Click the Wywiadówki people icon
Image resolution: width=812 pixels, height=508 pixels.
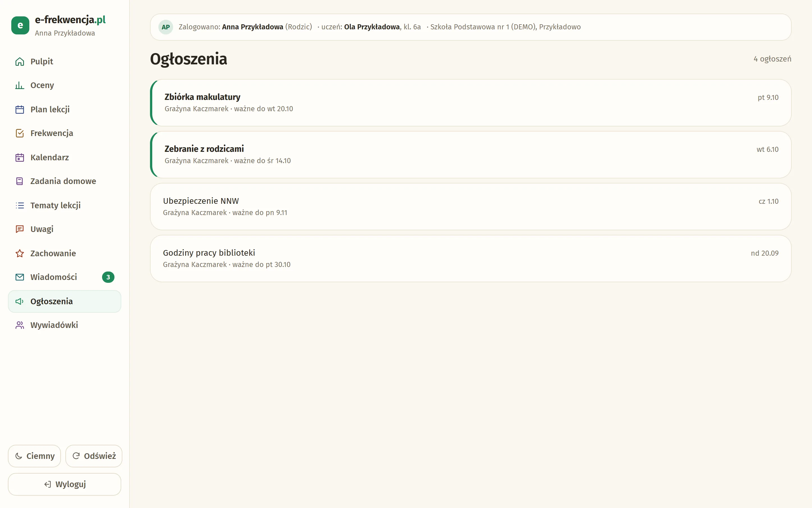20,325
